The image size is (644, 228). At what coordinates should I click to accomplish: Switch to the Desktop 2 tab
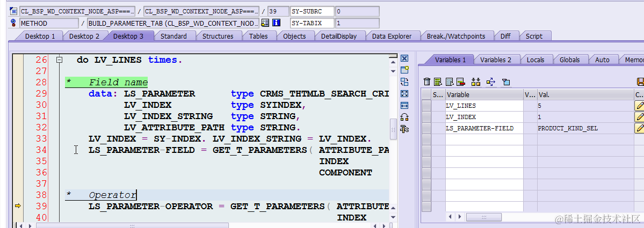pos(84,36)
